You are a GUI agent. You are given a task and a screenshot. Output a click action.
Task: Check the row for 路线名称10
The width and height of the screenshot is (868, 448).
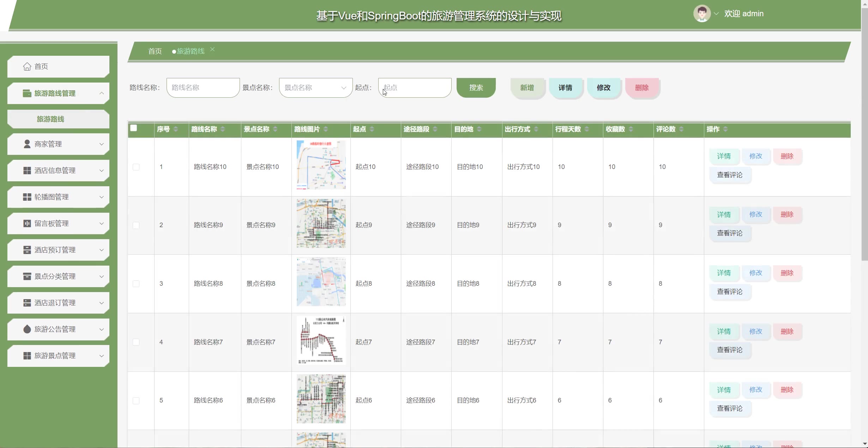136,167
